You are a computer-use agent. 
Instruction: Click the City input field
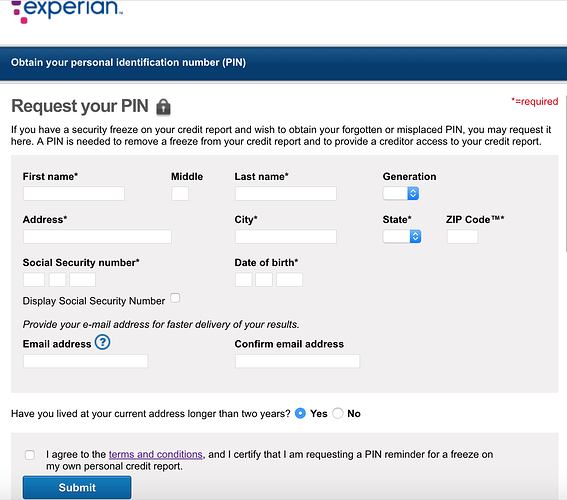pyautogui.click(x=286, y=236)
